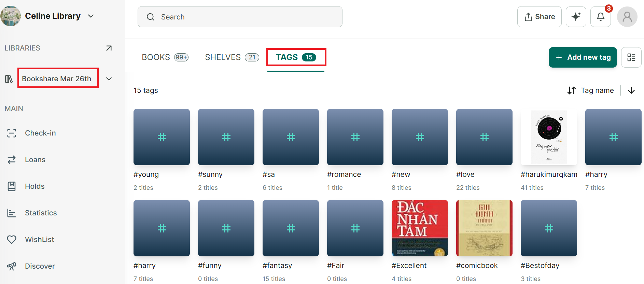Image resolution: width=644 pixels, height=284 pixels.
Task: Open the Statistics page
Action: click(x=41, y=213)
